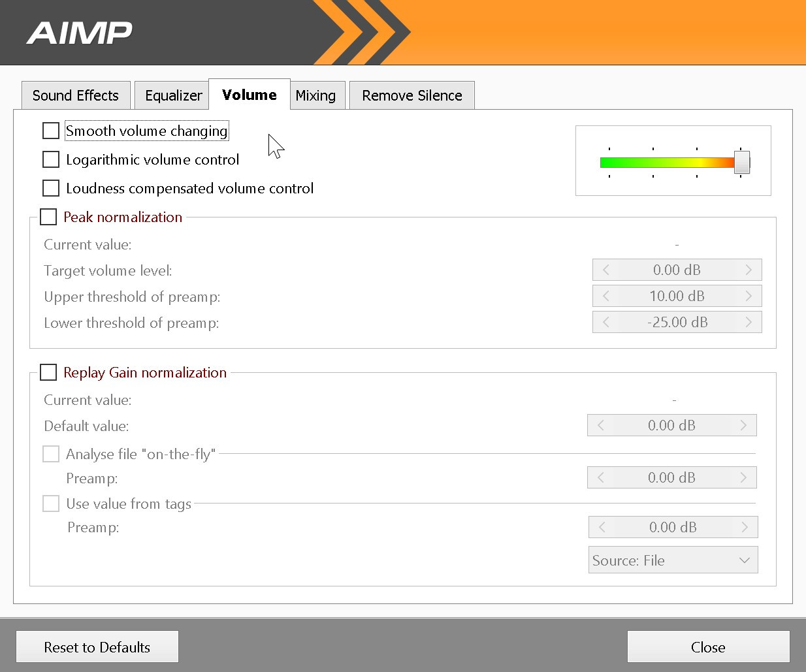Open the Equalizer tab
Viewport: 806px width, 672px height.
click(x=173, y=95)
